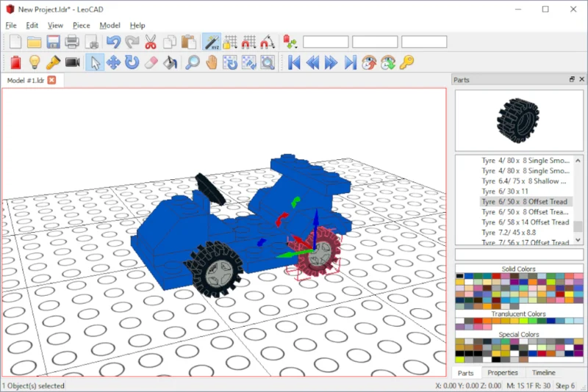Image resolution: width=588 pixels, height=392 pixels.
Task: Activate the Spotlight flashlight tool
Action: (53, 62)
